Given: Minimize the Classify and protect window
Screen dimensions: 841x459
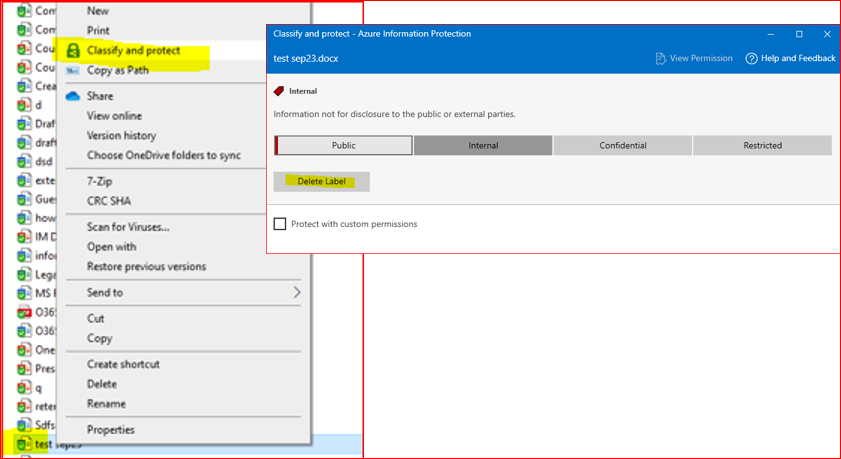Looking at the screenshot, I should [x=771, y=34].
